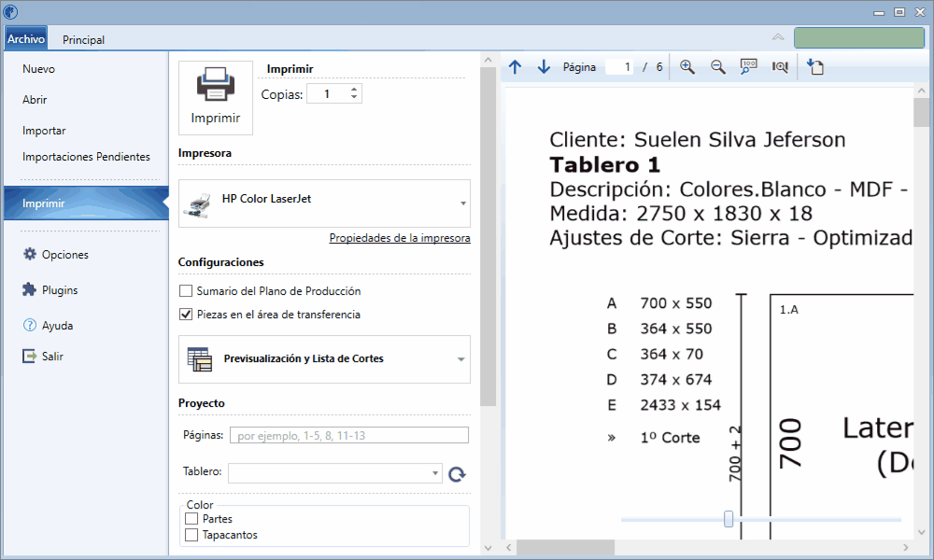Open the HP Color LaserJet printer dropdown
This screenshot has height=560, width=934.
(x=463, y=203)
